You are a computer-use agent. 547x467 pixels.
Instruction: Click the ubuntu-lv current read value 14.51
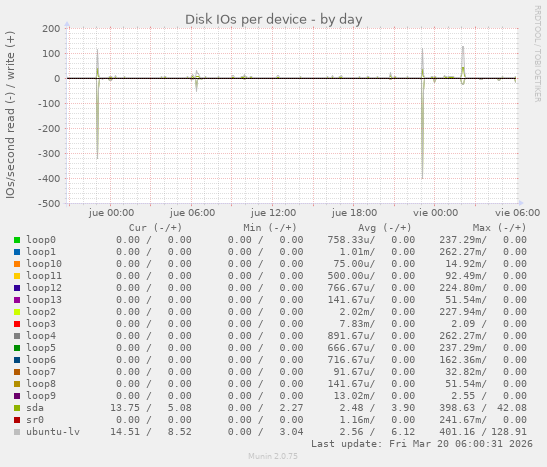[x=125, y=432]
